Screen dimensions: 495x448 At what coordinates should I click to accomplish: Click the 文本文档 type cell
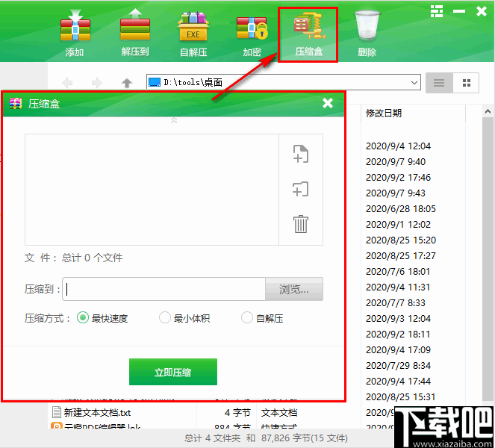point(279,412)
